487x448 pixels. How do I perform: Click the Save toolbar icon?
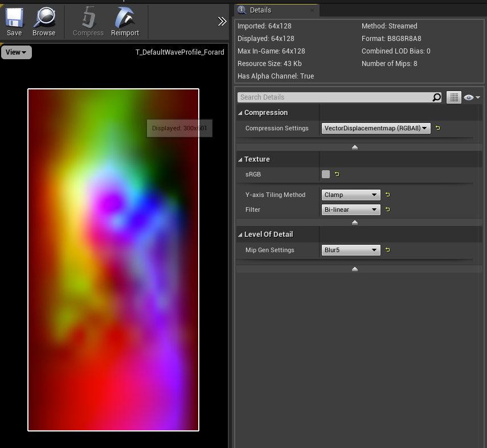coord(14,22)
